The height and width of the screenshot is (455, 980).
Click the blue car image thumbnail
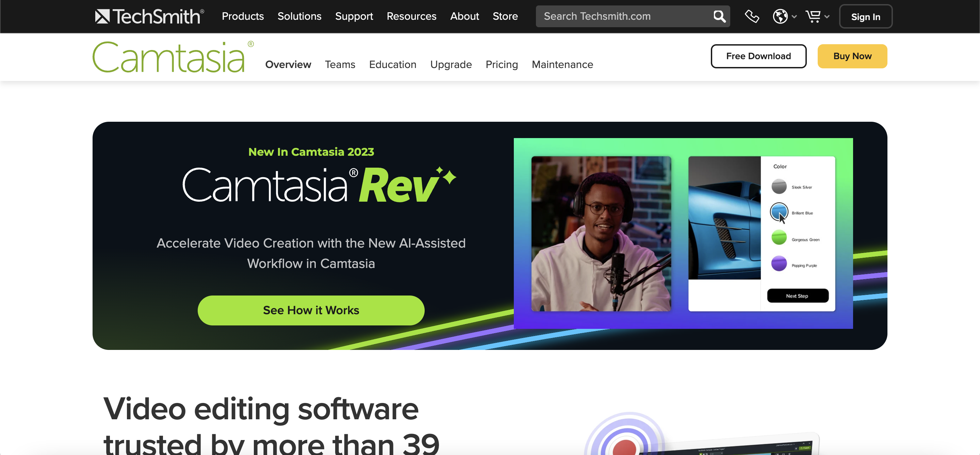[x=724, y=218]
